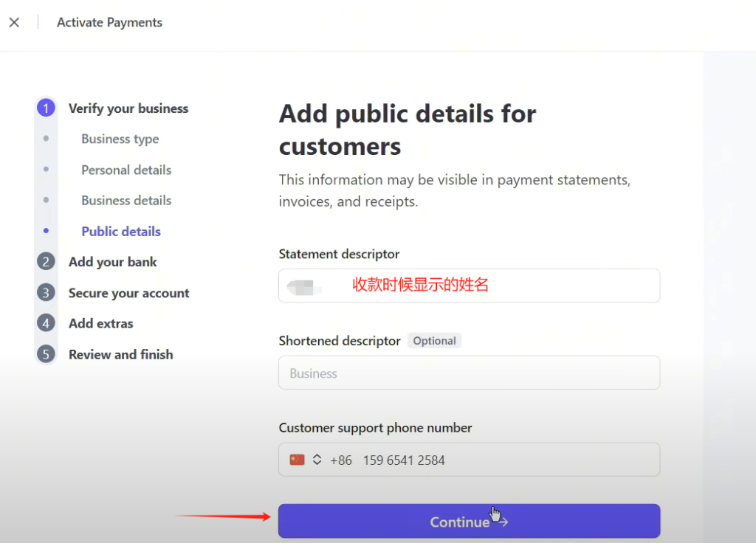Click the Optional badge next to Shortened descriptor
This screenshot has width=756, height=543.
point(434,340)
